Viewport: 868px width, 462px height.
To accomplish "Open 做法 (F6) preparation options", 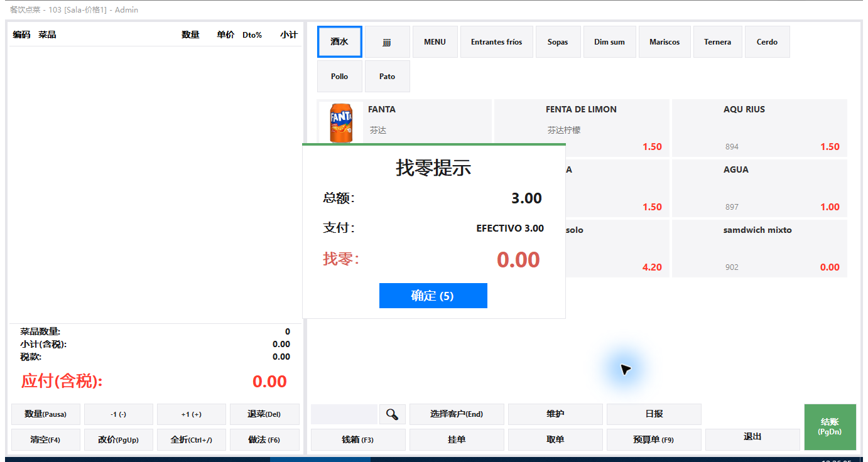I will (264, 440).
